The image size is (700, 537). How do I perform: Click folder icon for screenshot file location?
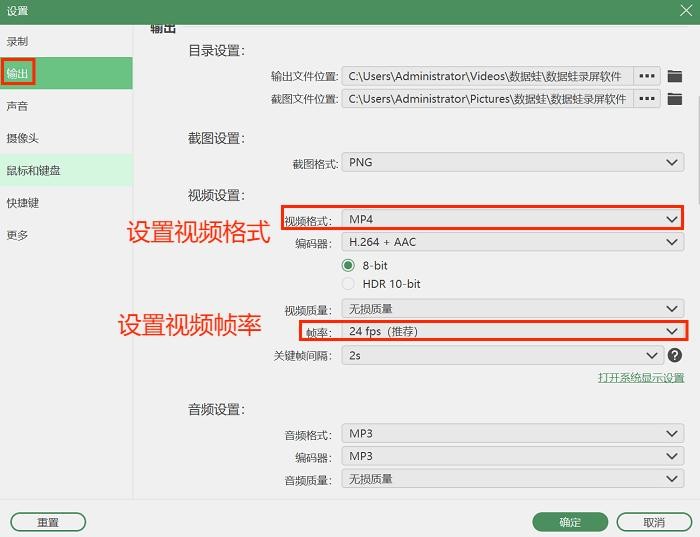coord(675,99)
